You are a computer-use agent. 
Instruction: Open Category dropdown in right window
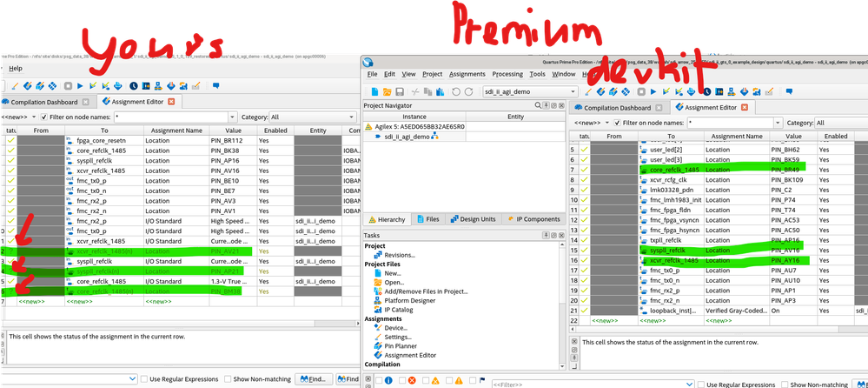click(841, 123)
